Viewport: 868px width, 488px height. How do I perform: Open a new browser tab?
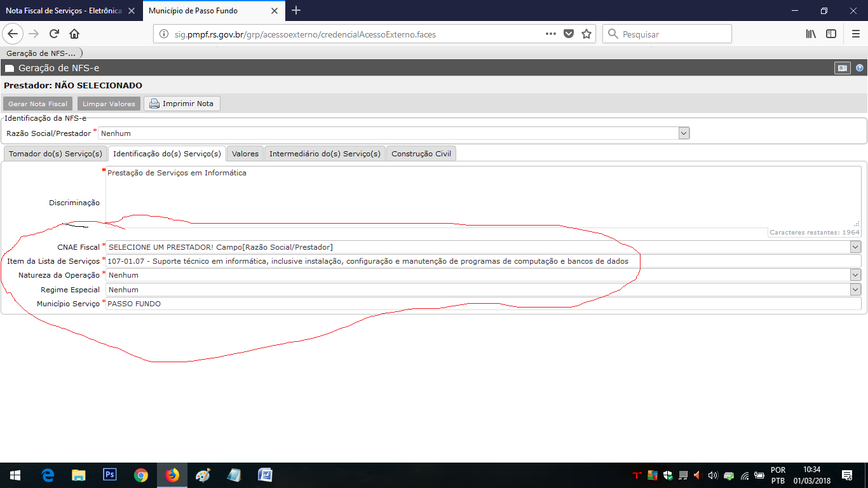(x=296, y=10)
